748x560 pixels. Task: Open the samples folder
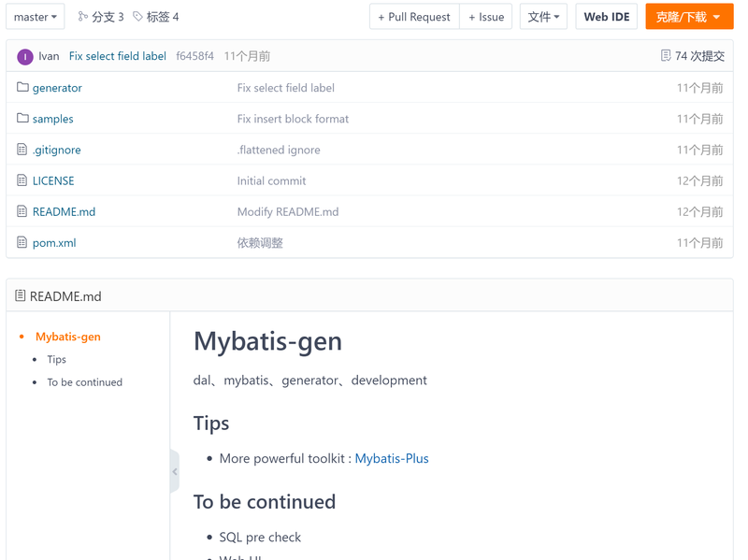tap(53, 119)
